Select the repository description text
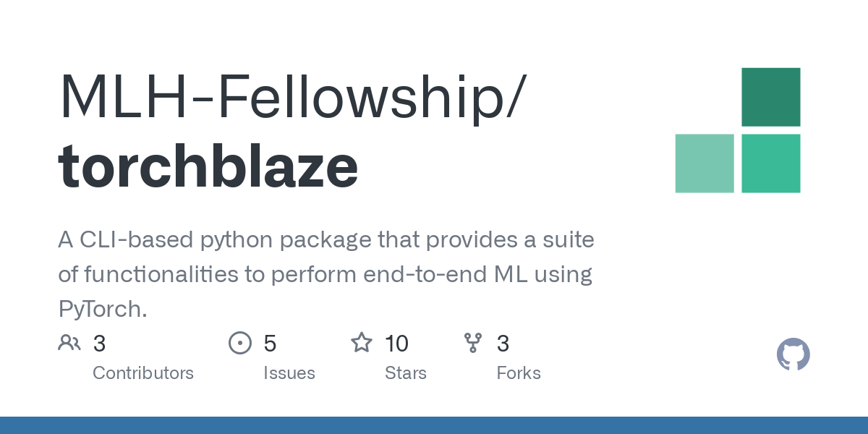Screen dimensions: 868x434 coord(325,275)
